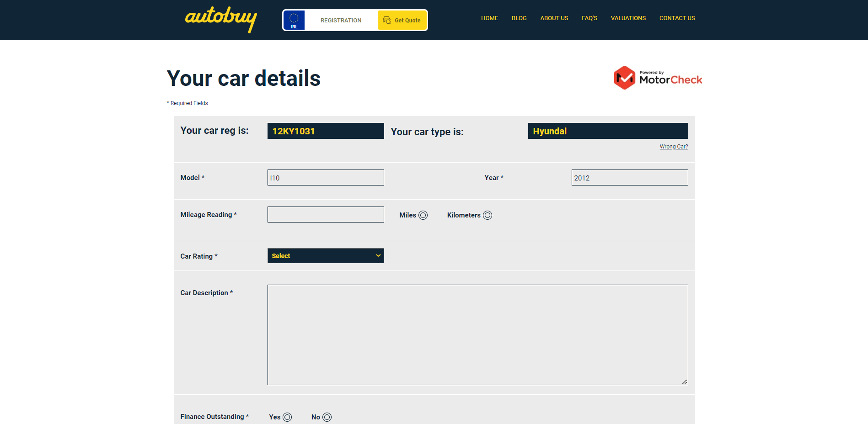Open the Car Rating Select dropdown
This screenshot has height=424, width=868.
tap(326, 256)
